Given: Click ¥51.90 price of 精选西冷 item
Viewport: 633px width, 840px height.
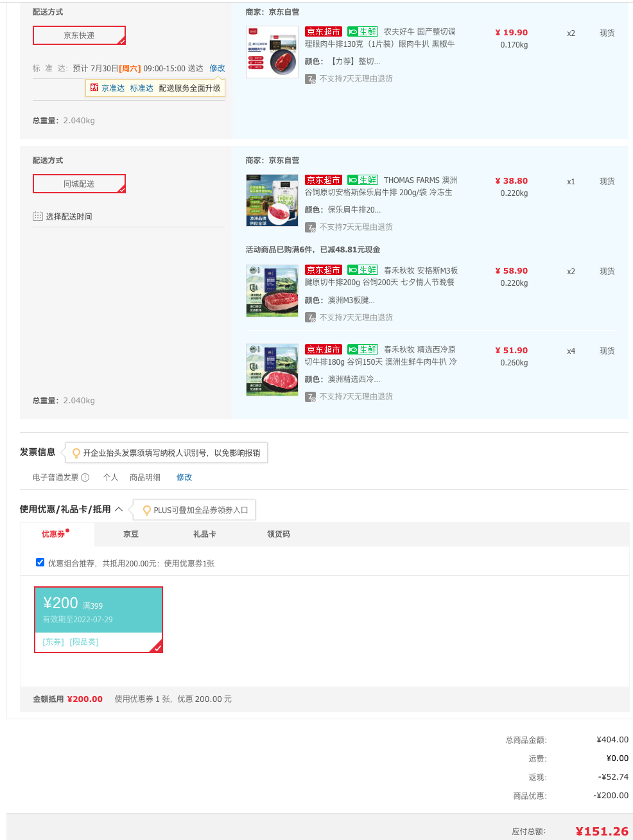Looking at the screenshot, I should pos(511,350).
